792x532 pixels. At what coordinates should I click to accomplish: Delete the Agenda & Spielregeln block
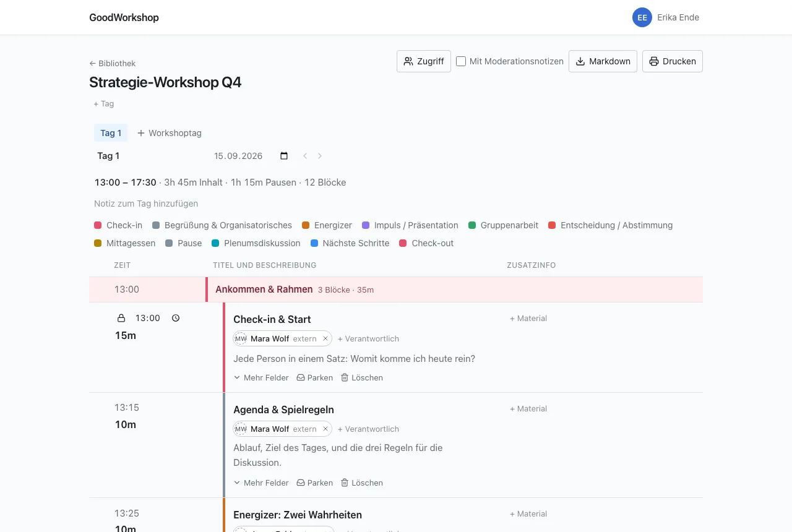point(362,483)
